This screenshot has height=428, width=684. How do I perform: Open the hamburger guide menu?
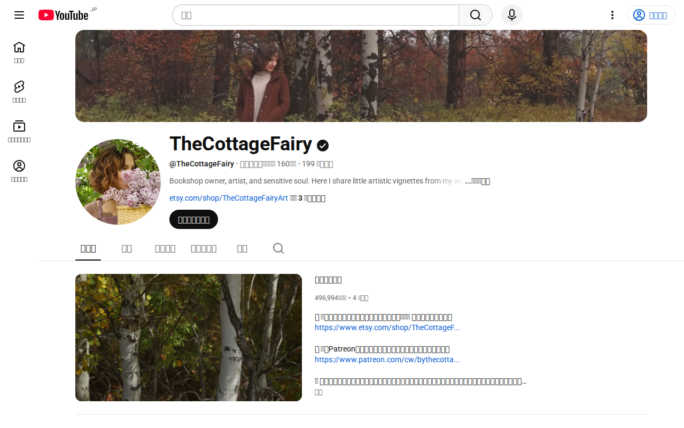pyautogui.click(x=19, y=15)
